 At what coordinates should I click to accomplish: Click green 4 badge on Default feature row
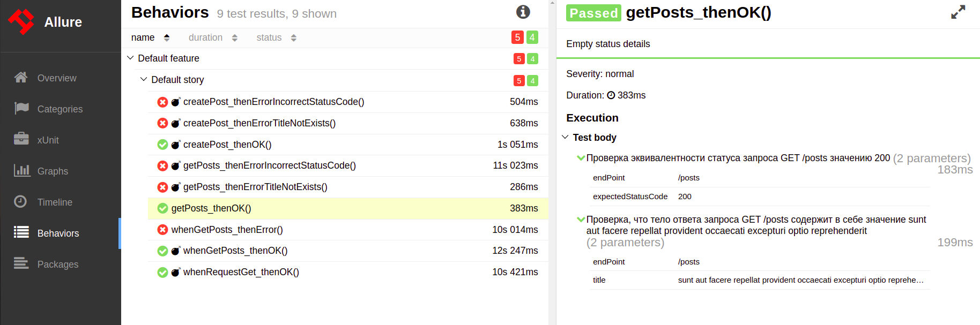532,59
